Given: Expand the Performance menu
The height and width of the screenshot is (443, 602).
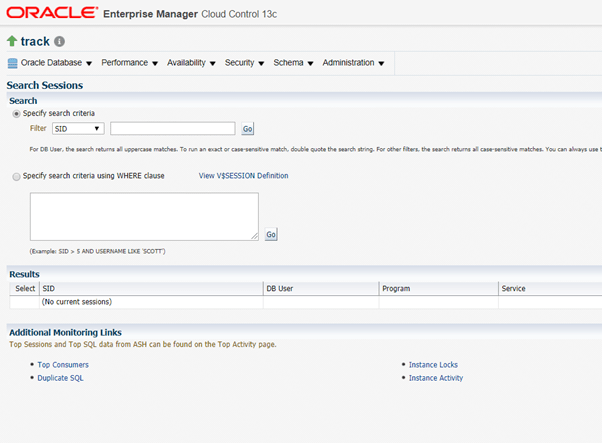Looking at the screenshot, I should click(129, 63).
